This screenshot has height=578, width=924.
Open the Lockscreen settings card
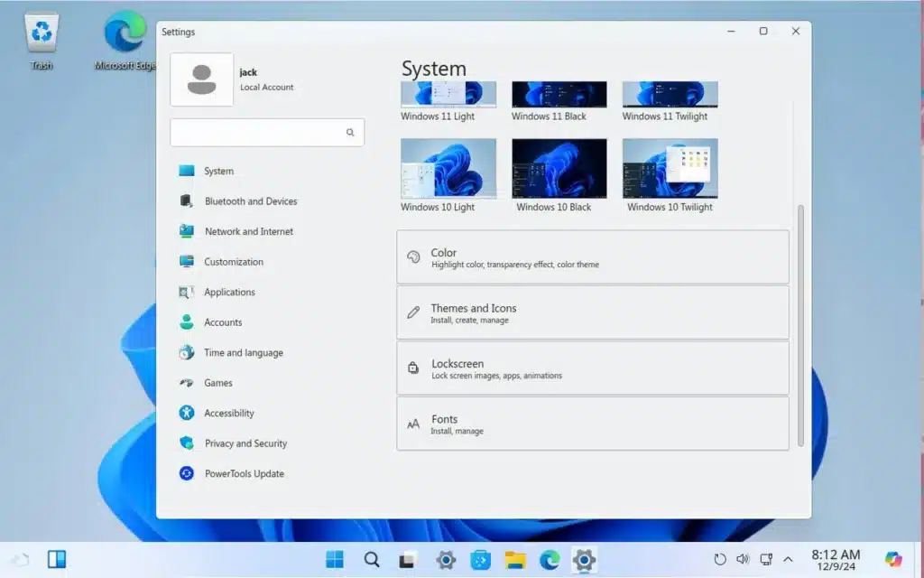[x=593, y=368]
